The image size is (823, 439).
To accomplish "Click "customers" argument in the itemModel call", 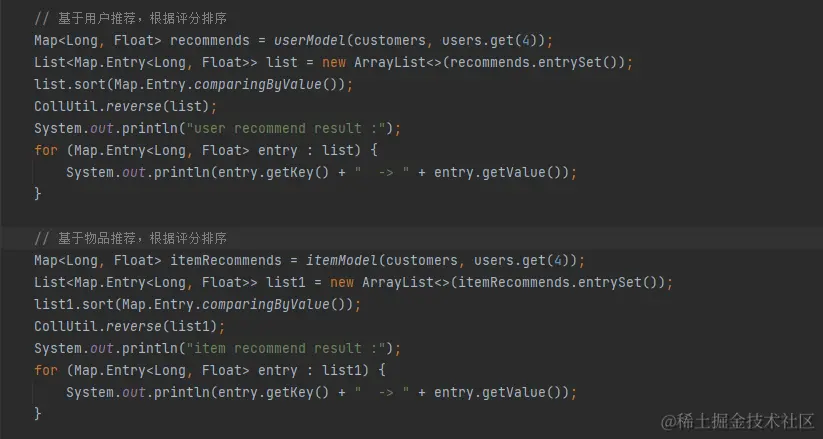I will pyautogui.click(x=422, y=260).
